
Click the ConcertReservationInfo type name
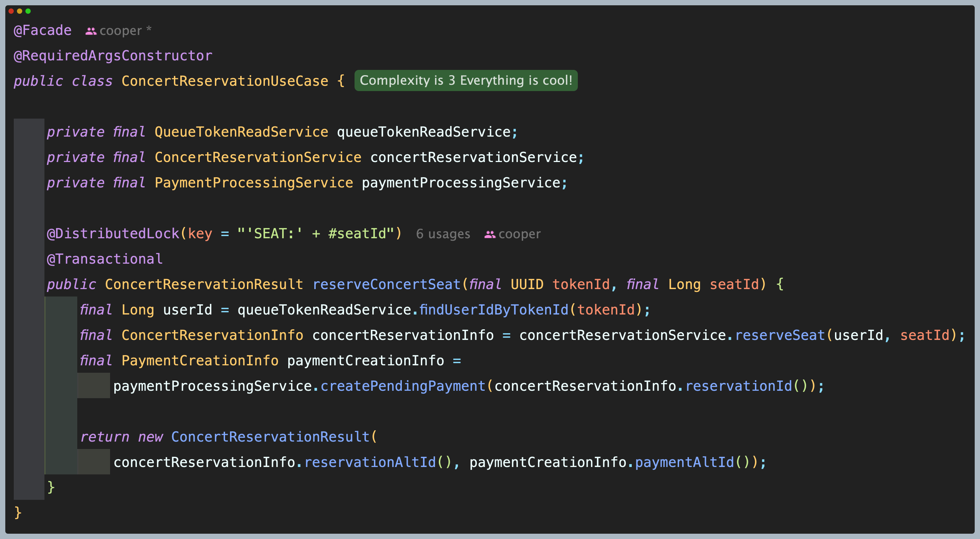click(212, 335)
